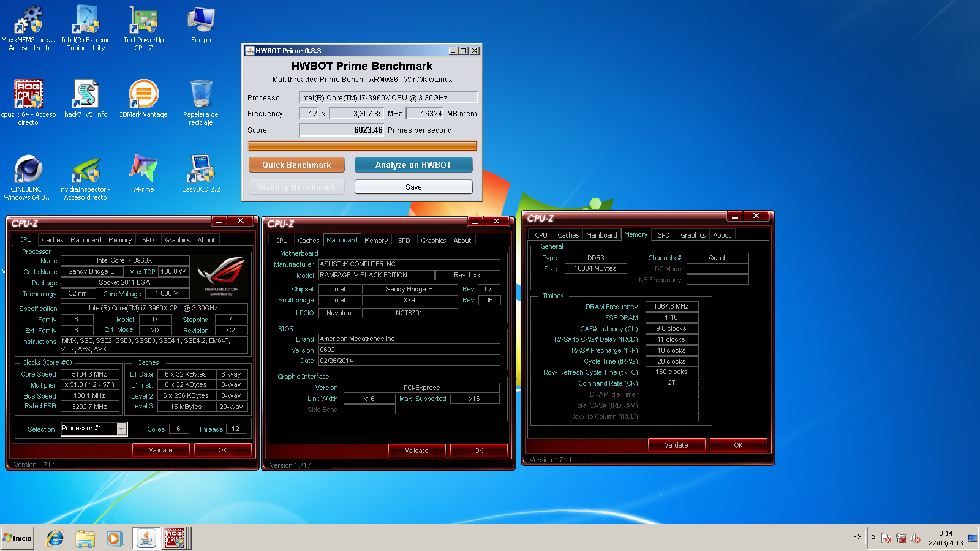Click Analyze on HWBOT button

pos(413,165)
